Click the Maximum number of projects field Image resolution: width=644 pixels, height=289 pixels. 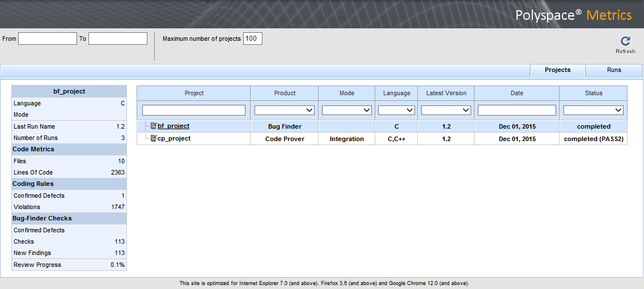253,39
